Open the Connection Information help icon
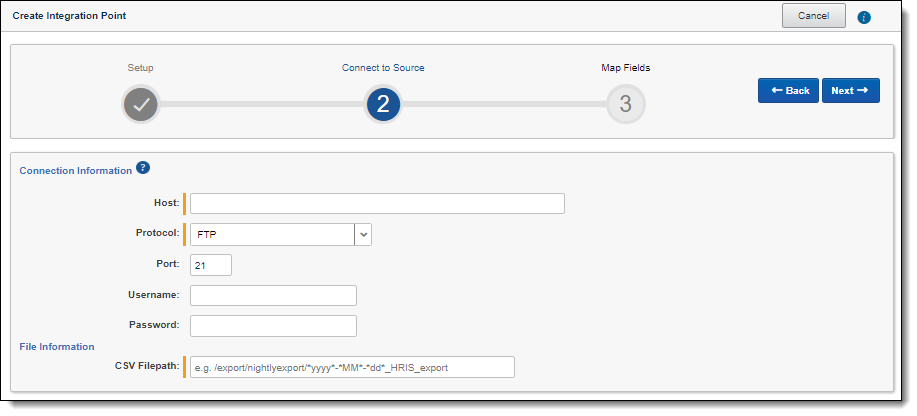This screenshot has height=416, width=917. click(x=143, y=168)
